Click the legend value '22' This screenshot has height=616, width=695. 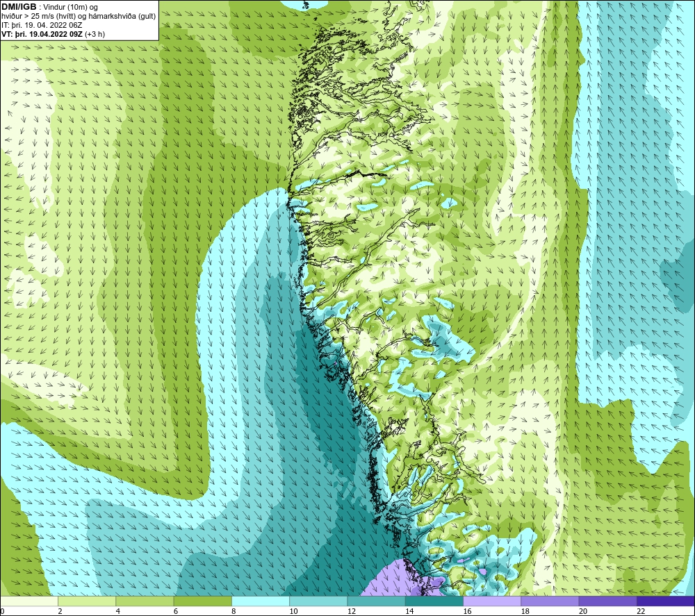[x=641, y=611]
